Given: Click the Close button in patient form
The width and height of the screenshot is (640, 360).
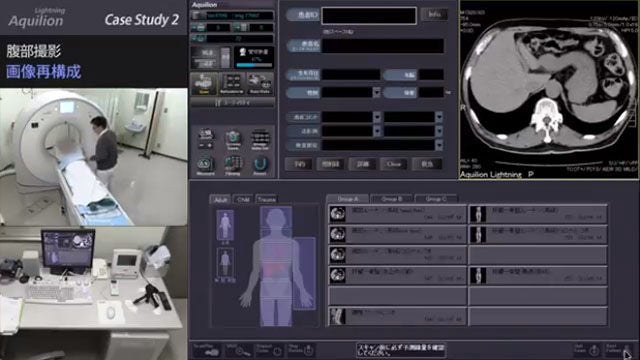Looking at the screenshot, I should point(394,164).
